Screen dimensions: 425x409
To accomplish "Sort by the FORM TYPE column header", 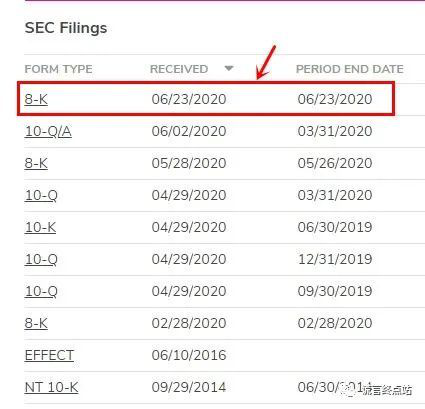I will [x=58, y=69].
